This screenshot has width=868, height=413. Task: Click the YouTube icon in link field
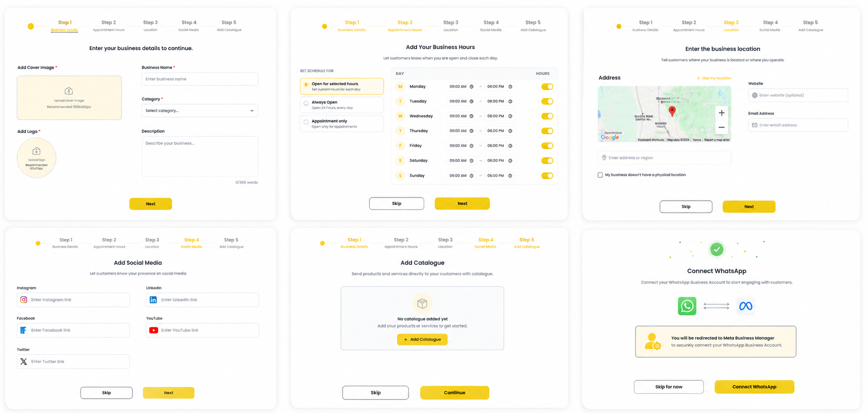tap(154, 330)
